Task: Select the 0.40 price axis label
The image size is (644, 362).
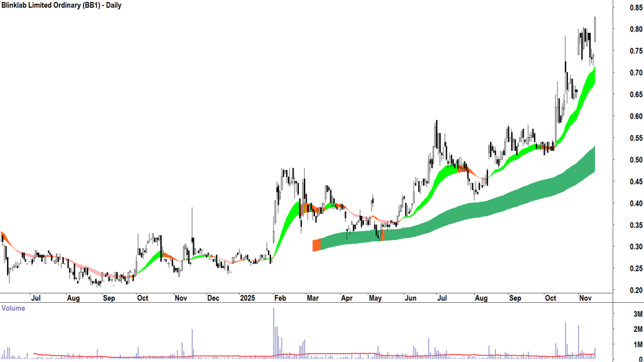Action: [x=636, y=204]
